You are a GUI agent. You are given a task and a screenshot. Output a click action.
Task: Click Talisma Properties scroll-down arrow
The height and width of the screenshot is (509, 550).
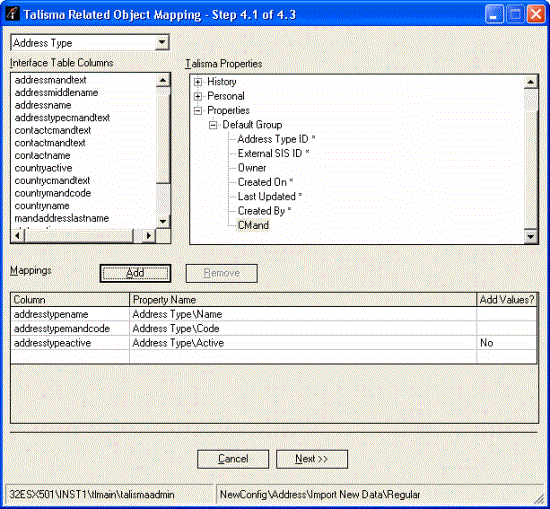point(531,236)
